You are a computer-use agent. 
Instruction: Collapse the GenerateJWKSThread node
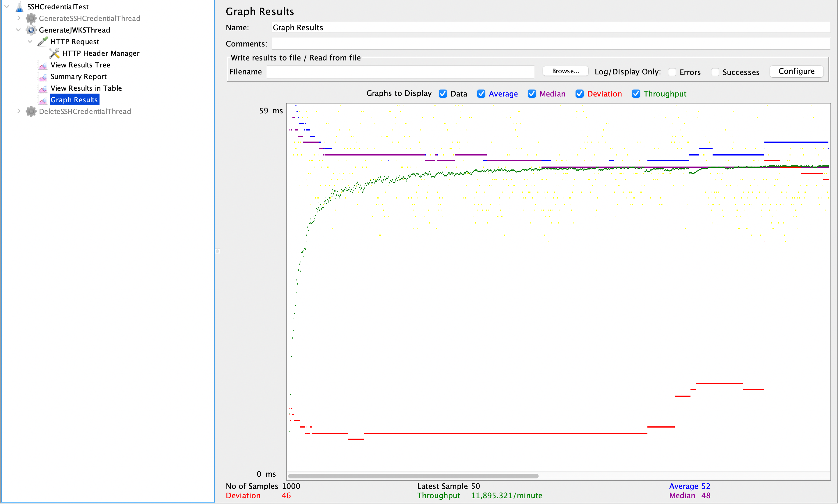click(x=19, y=30)
